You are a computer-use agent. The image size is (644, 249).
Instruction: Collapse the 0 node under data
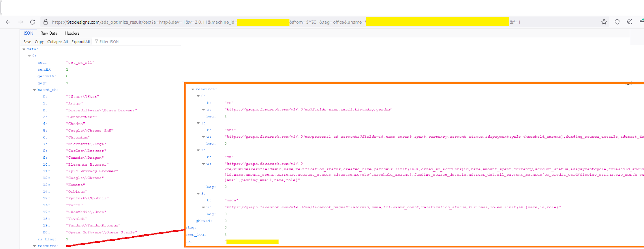tap(29, 56)
